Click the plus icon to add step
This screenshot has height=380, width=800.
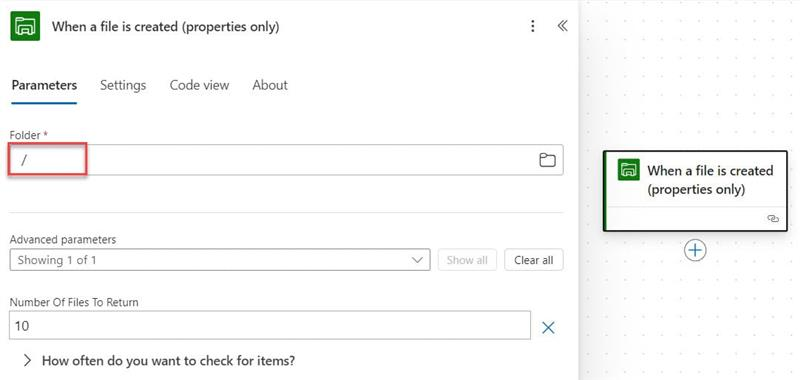coord(695,250)
